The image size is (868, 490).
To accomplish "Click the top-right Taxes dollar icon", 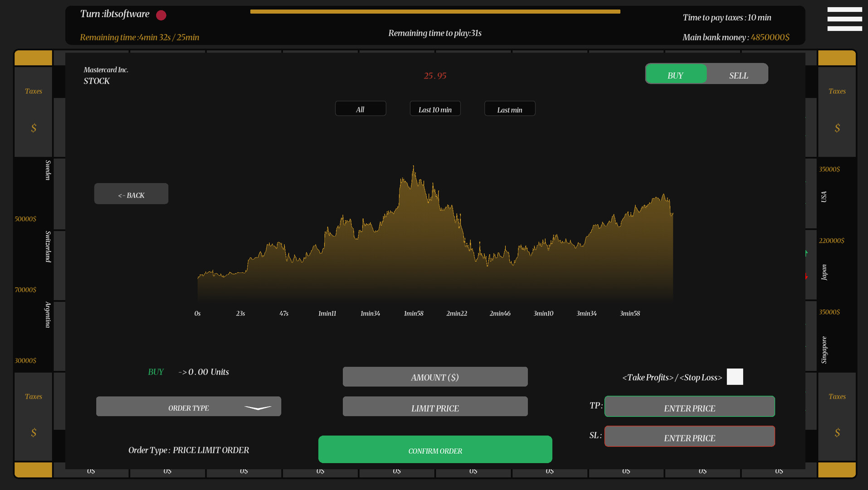I will click(x=837, y=128).
